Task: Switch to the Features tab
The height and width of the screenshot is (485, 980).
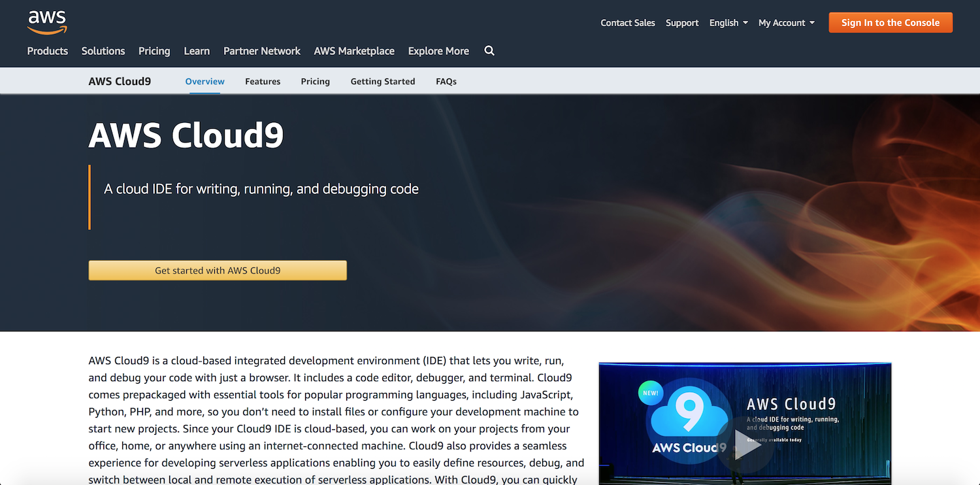Action: [263, 82]
